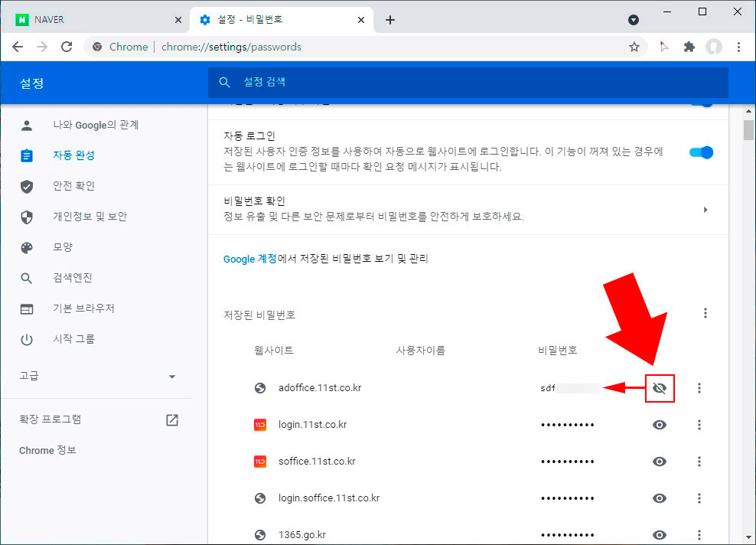Close the NAVER tab
The image size is (756, 545).
click(178, 20)
